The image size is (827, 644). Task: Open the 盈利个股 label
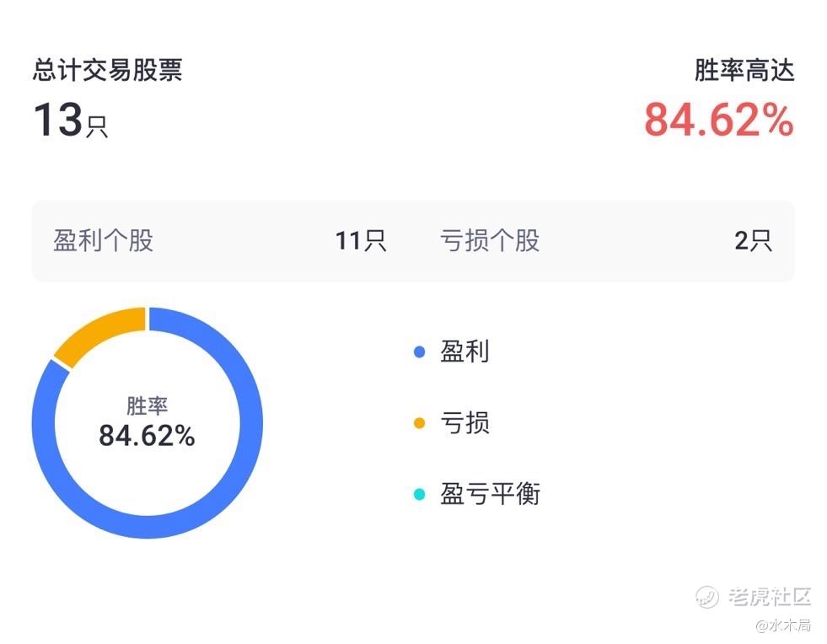point(104,241)
